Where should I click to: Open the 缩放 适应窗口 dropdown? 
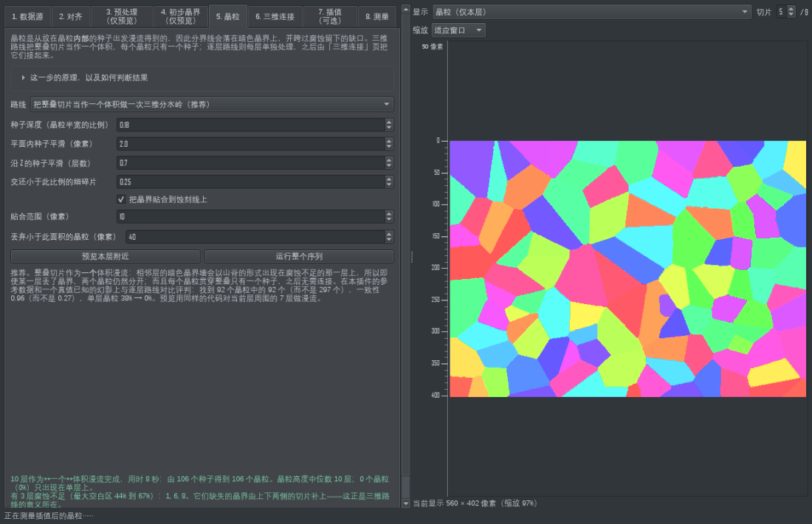point(458,30)
